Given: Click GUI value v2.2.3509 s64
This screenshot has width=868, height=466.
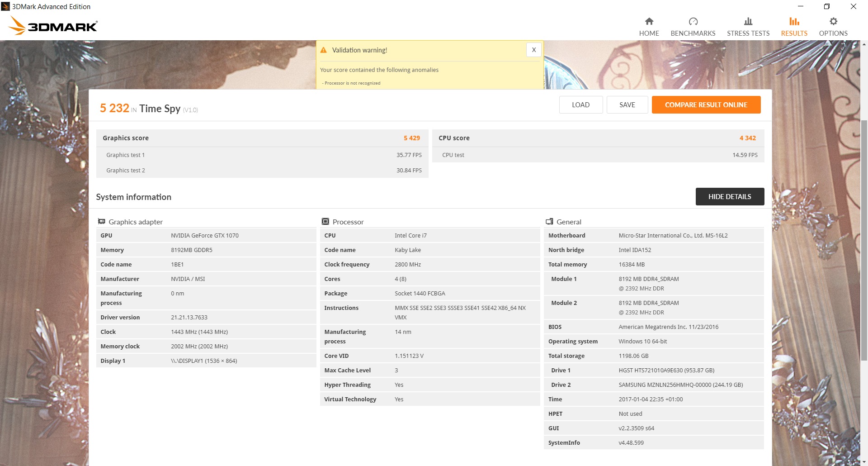Looking at the screenshot, I should (x=637, y=428).
